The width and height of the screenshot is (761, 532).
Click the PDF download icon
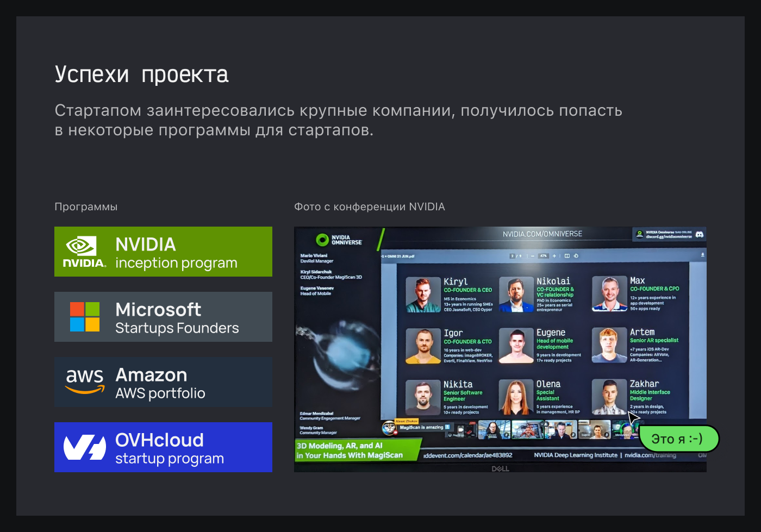(x=702, y=255)
